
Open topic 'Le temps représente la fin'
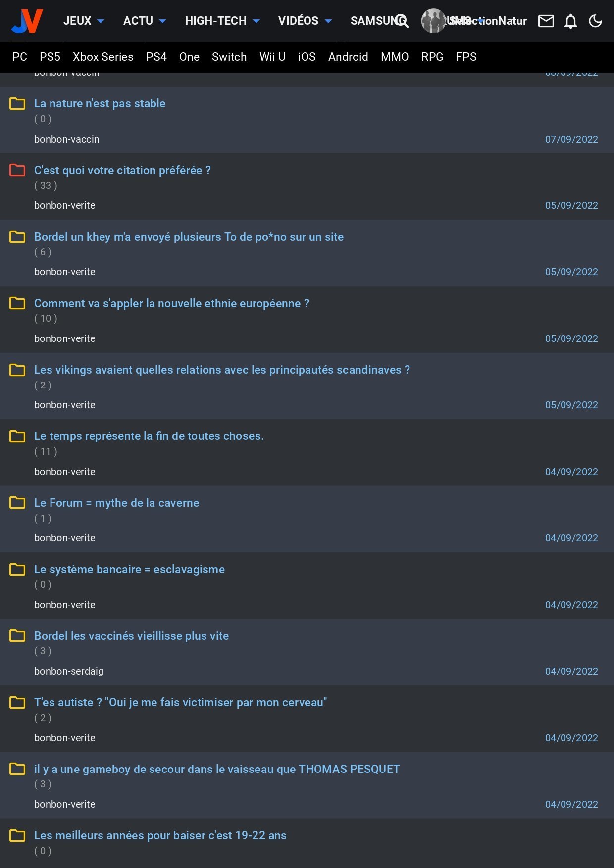point(149,436)
